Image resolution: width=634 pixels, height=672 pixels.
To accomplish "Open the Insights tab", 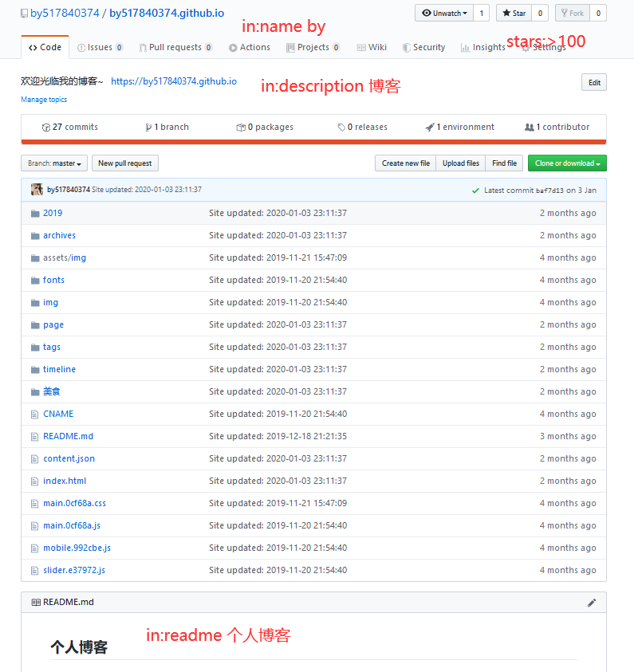I will 483,47.
